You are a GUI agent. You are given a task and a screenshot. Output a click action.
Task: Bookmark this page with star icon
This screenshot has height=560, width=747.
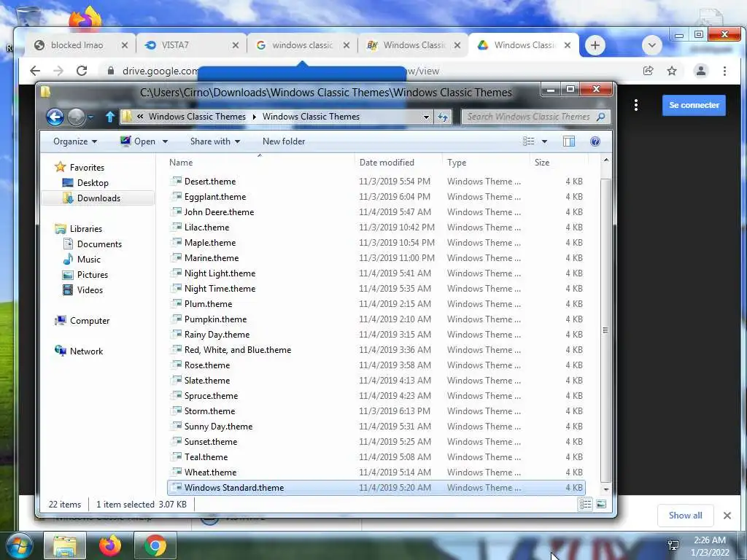click(x=672, y=71)
